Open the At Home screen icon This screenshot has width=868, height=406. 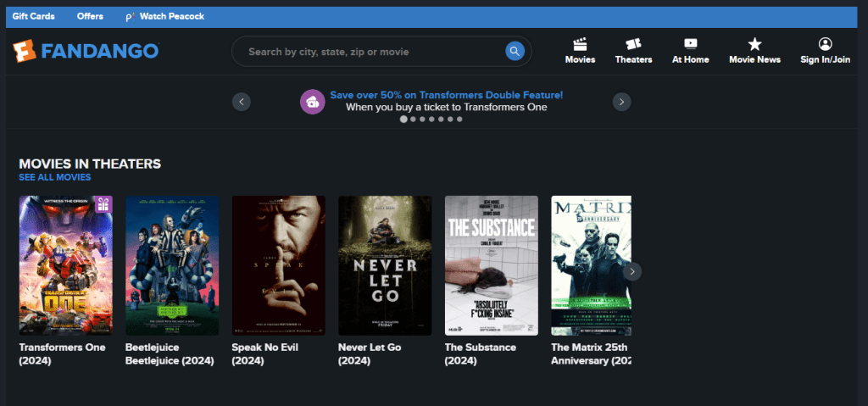point(690,44)
